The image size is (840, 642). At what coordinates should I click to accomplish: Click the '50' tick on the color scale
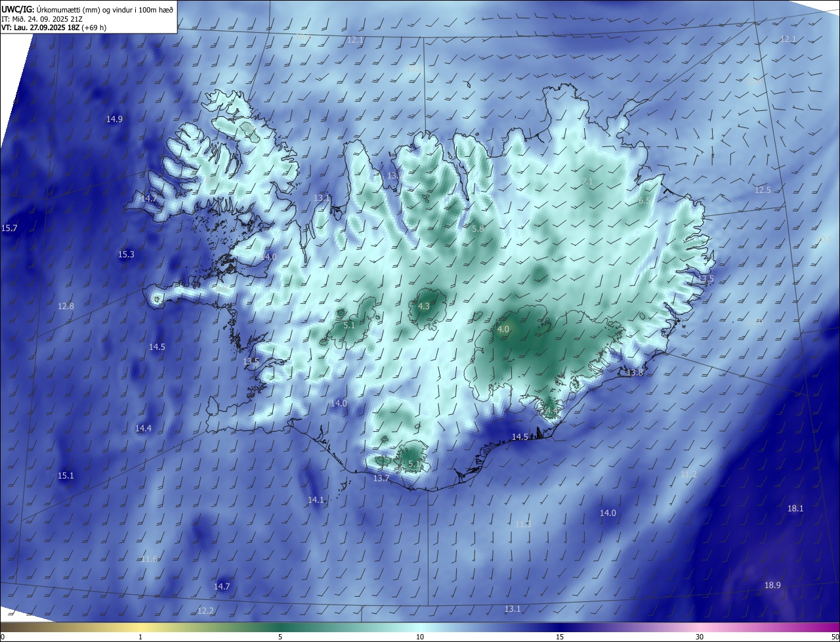(835, 637)
